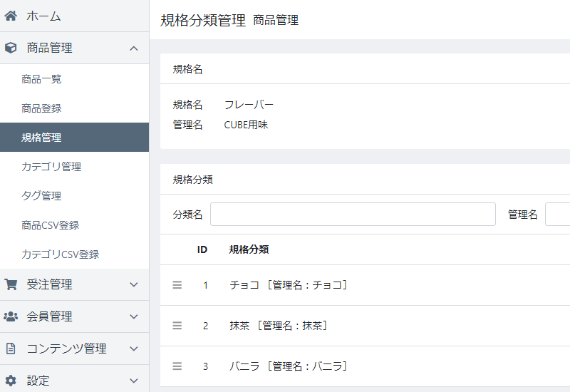This screenshot has width=570, height=392.
Task: Click the drag handle of チョコ row
Action: pyautogui.click(x=177, y=285)
